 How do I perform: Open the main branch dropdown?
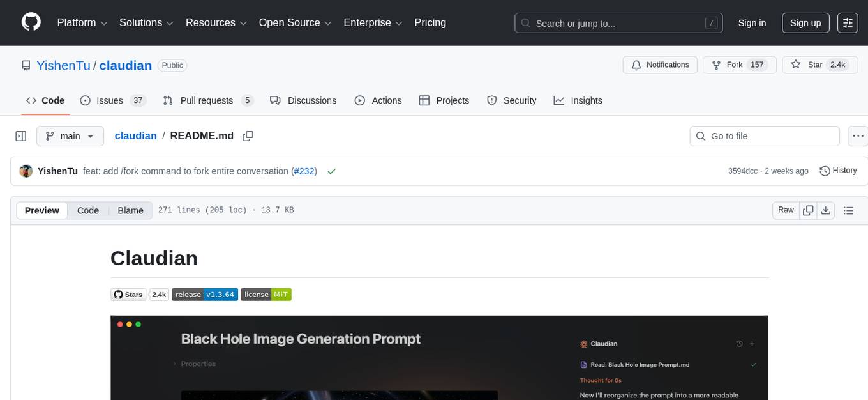70,136
